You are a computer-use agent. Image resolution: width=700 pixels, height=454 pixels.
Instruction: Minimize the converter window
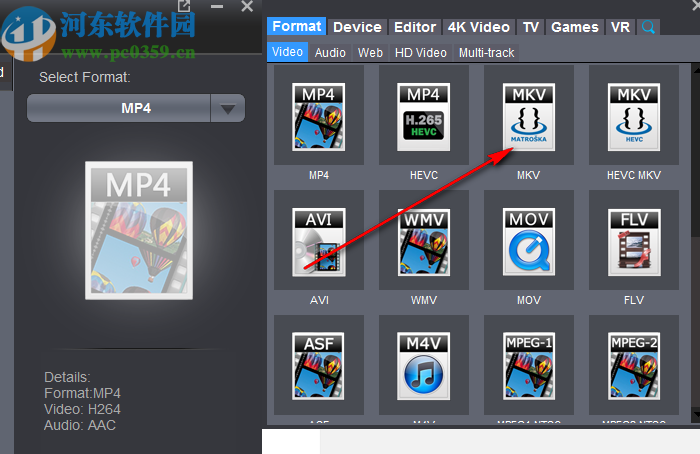[217, 7]
